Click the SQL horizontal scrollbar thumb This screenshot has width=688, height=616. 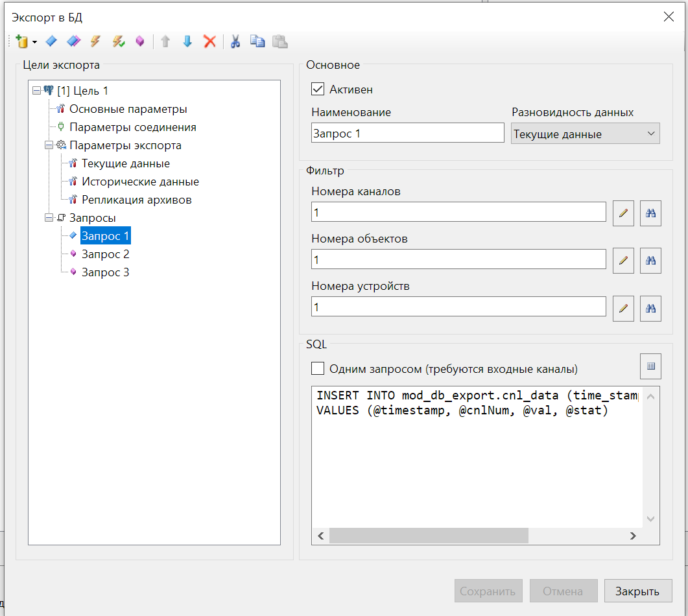click(x=429, y=536)
